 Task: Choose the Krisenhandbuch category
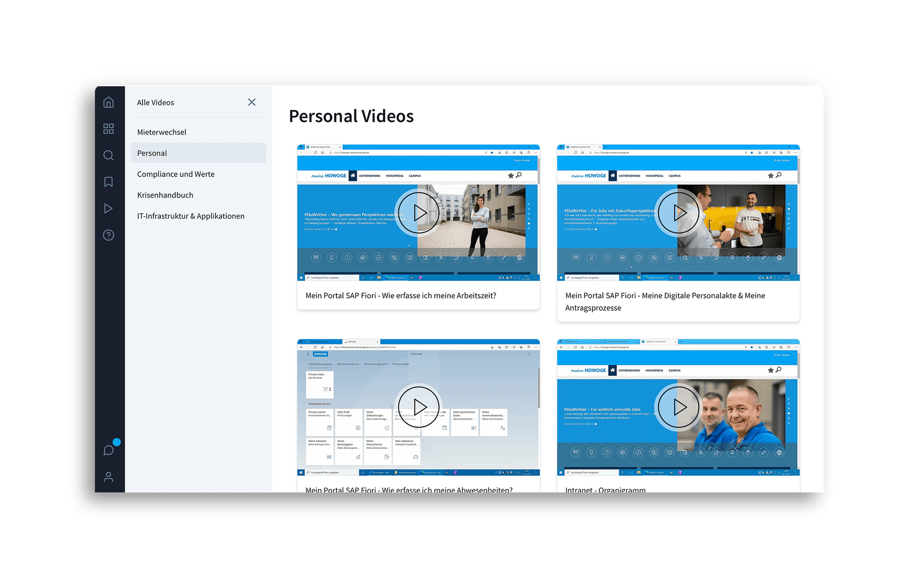(165, 195)
